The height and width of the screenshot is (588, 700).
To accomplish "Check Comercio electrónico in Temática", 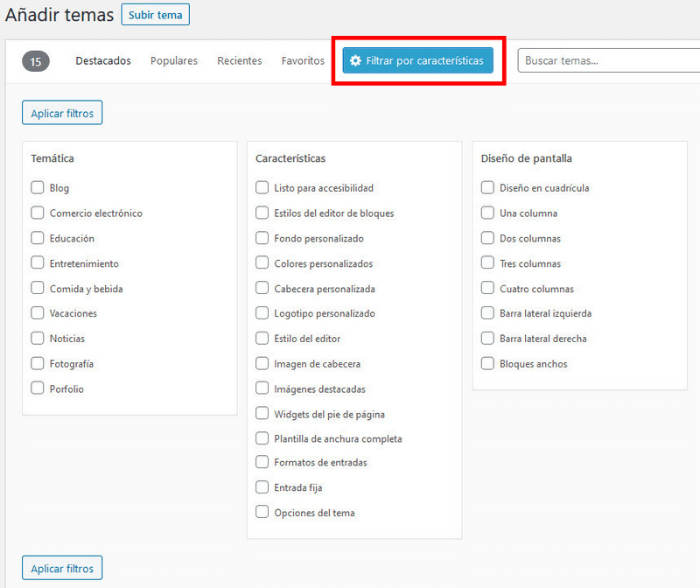I will (38, 213).
